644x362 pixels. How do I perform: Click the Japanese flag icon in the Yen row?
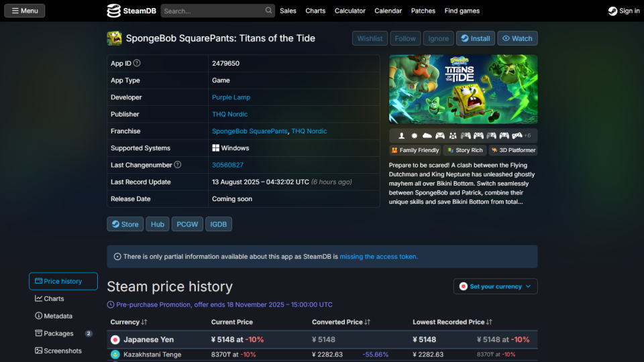(x=115, y=339)
